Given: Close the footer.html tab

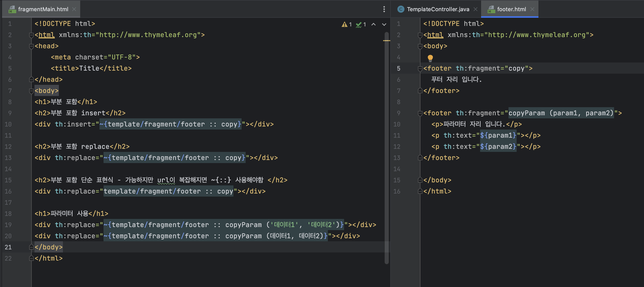Looking at the screenshot, I should click(x=532, y=9).
